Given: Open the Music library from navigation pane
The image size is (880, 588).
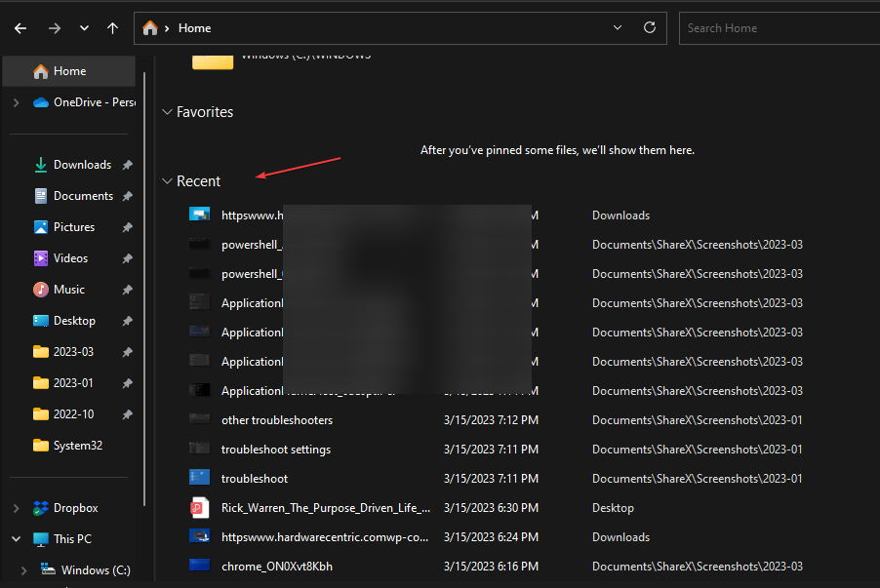Looking at the screenshot, I should (x=71, y=289).
